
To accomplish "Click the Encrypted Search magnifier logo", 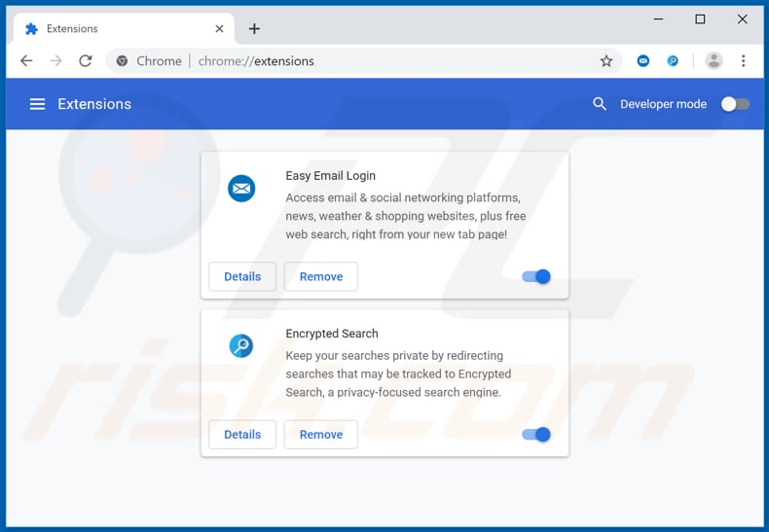I will tap(241, 346).
